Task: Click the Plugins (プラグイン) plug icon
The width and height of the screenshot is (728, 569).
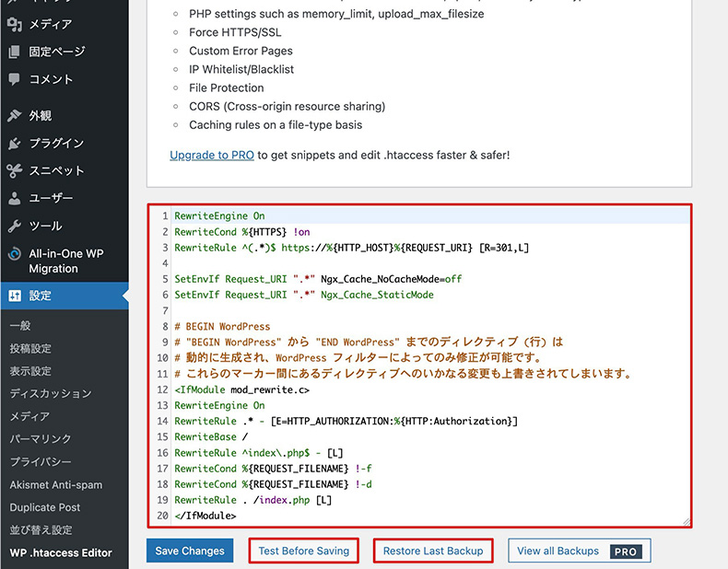Action: 14,144
